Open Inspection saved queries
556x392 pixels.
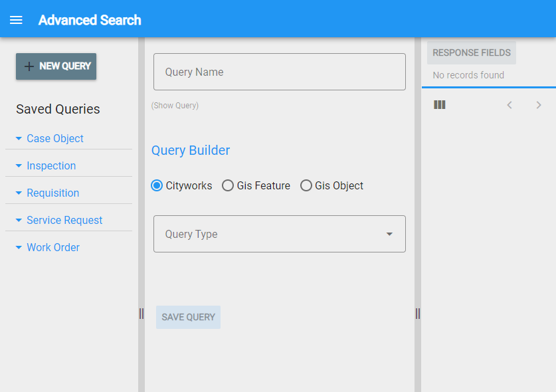pos(51,165)
